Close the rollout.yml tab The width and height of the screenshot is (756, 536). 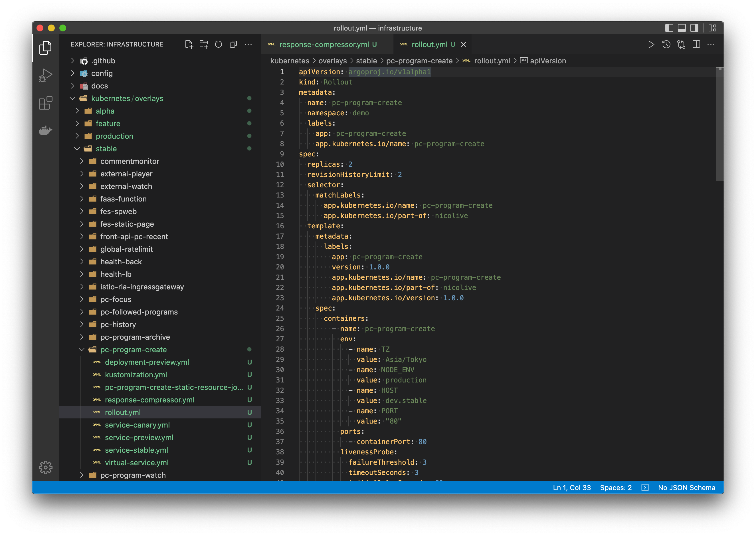[463, 44]
